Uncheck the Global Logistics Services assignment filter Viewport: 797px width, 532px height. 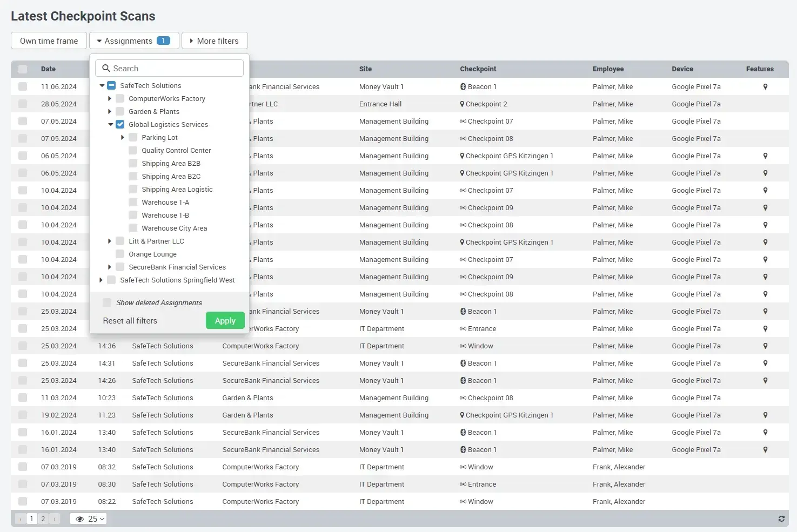coord(119,124)
